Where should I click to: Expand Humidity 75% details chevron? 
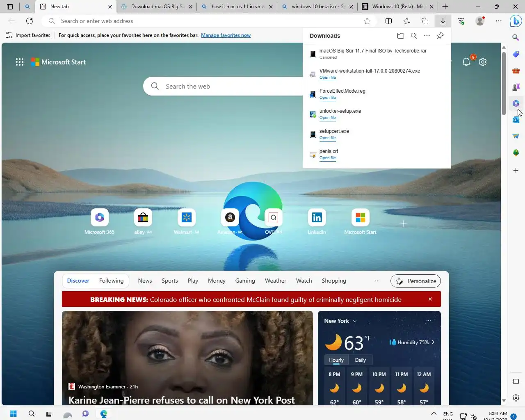pos(433,342)
